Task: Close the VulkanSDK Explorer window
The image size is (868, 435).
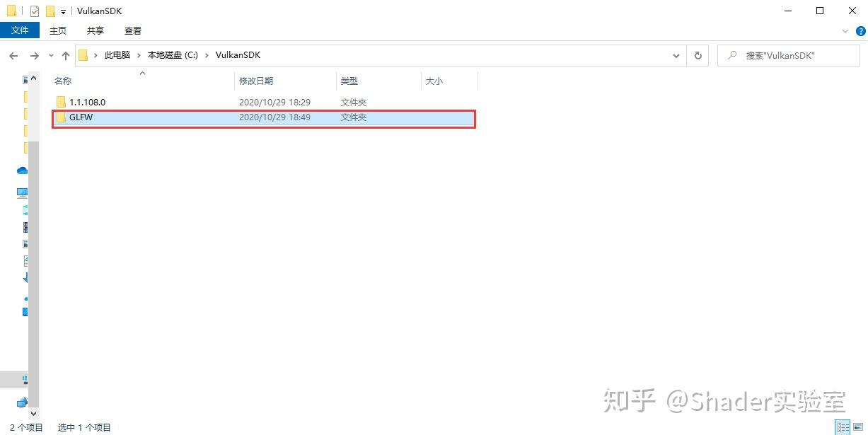Action: click(x=852, y=11)
